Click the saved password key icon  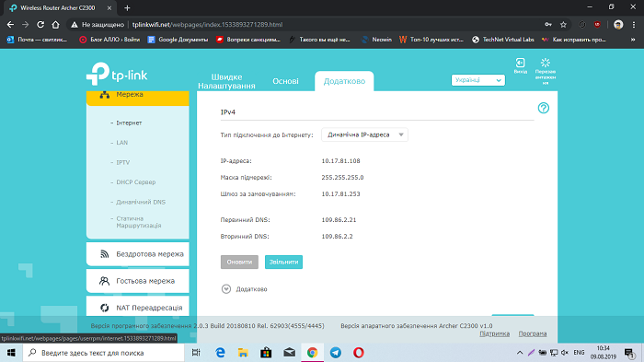tap(548, 25)
